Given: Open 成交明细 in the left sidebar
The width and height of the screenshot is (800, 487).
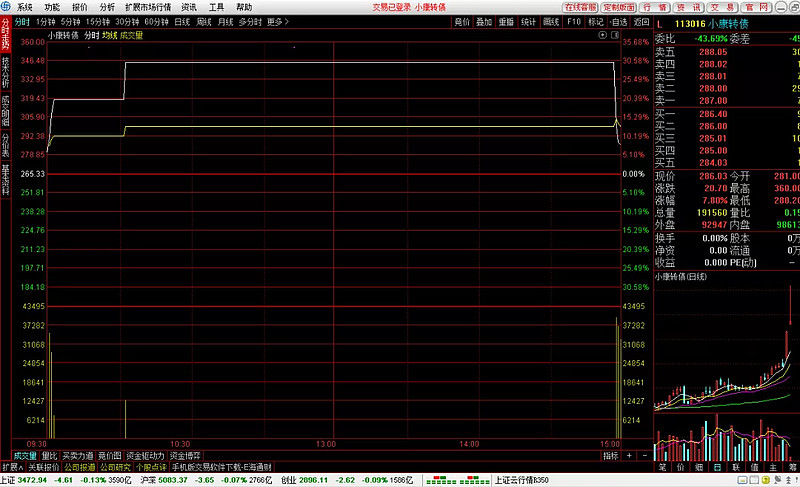Looking at the screenshot, I should click(6, 110).
